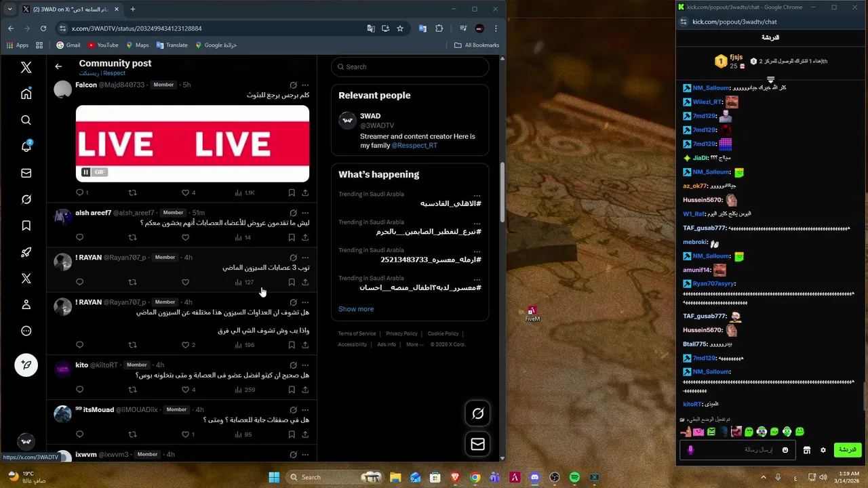868x488 pixels.
Task: Open Chrome tab search dropdown
Action: [x=9, y=9]
